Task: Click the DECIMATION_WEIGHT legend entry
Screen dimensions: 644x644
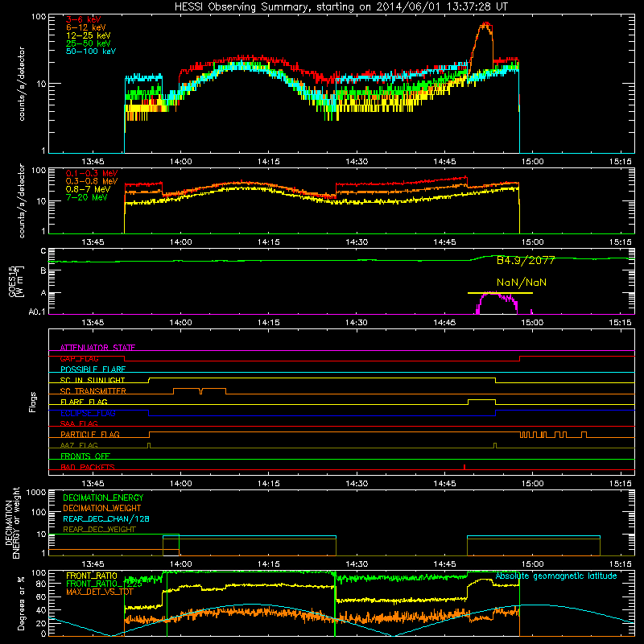Action: (x=102, y=508)
